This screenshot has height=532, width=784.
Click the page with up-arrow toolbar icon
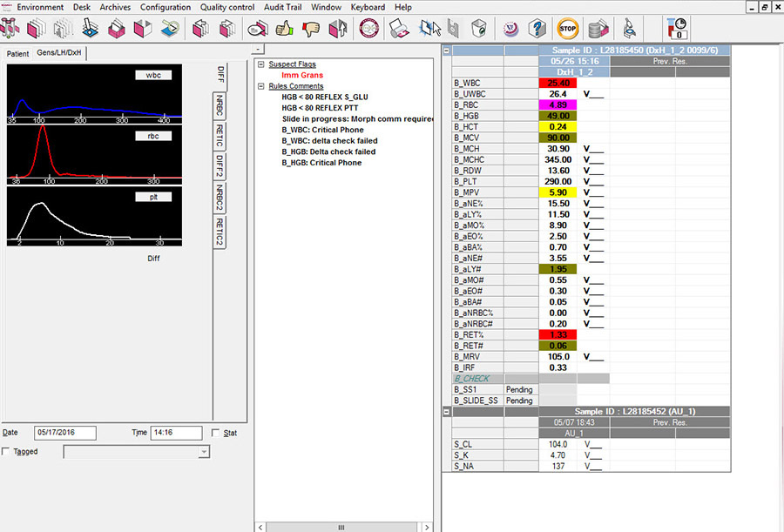click(337, 29)
